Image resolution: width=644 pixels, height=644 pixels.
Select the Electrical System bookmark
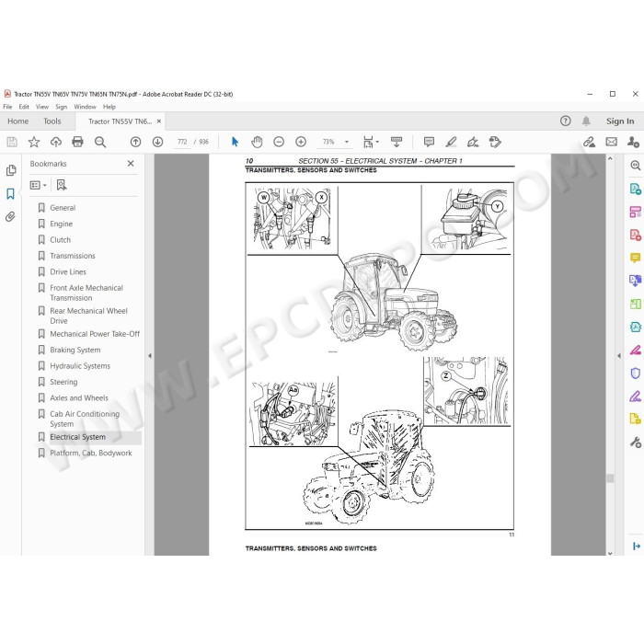click(77, 437)
